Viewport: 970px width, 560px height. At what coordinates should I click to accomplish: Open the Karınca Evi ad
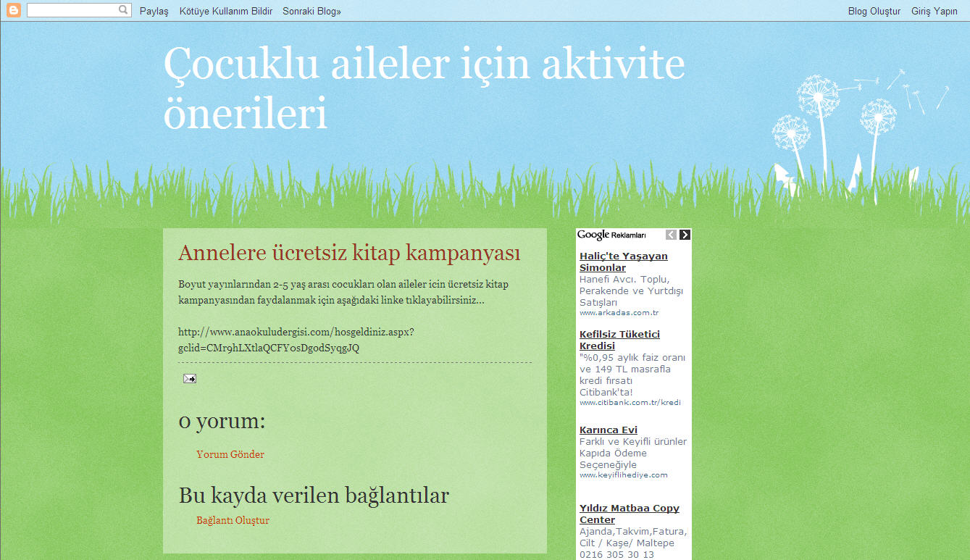click(x=609, y=430)
